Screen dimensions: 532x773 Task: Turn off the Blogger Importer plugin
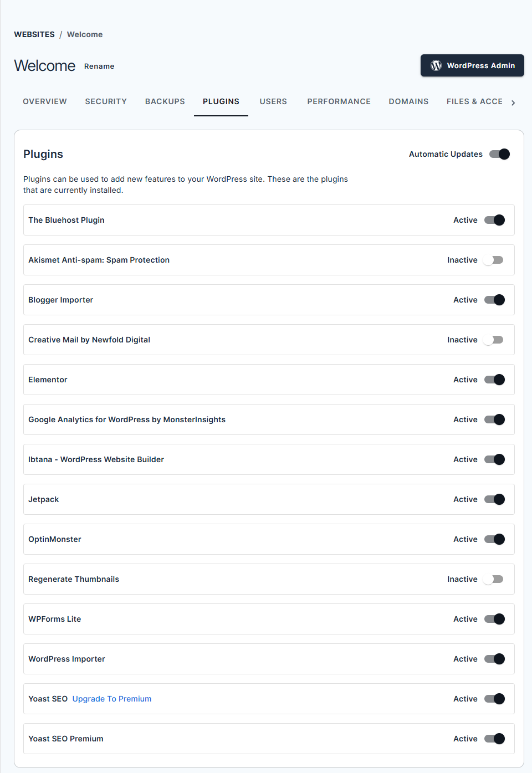[x=495, y=300]
